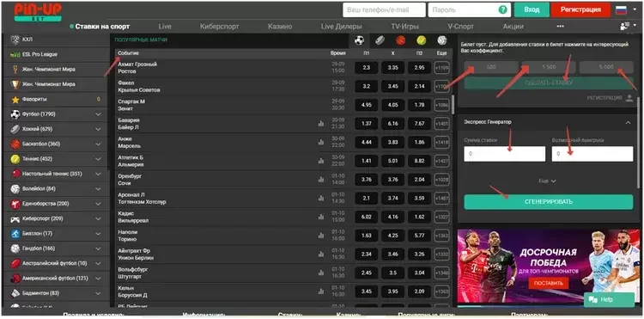Open the V-Спорт tab

460,27
